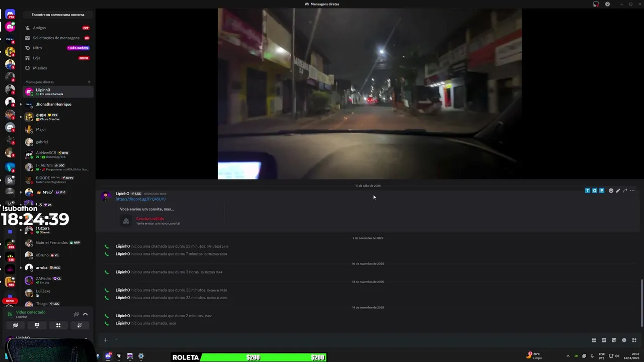Open the inbox icon in title bar
Viewport: 644px width, 362px height.
[596, 4]
